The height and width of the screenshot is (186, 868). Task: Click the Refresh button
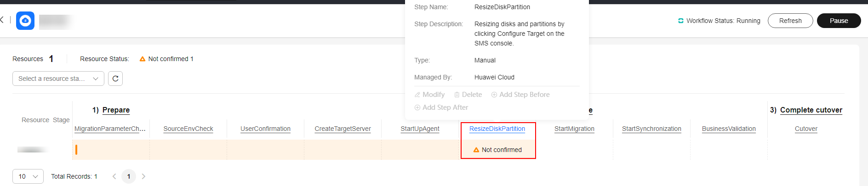tap(790, 21)
